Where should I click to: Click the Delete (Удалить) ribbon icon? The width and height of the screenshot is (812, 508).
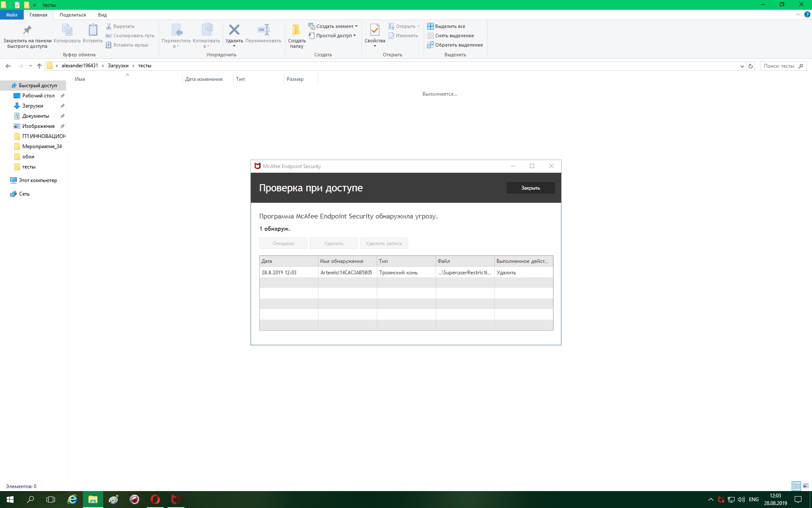pos(234,30)
